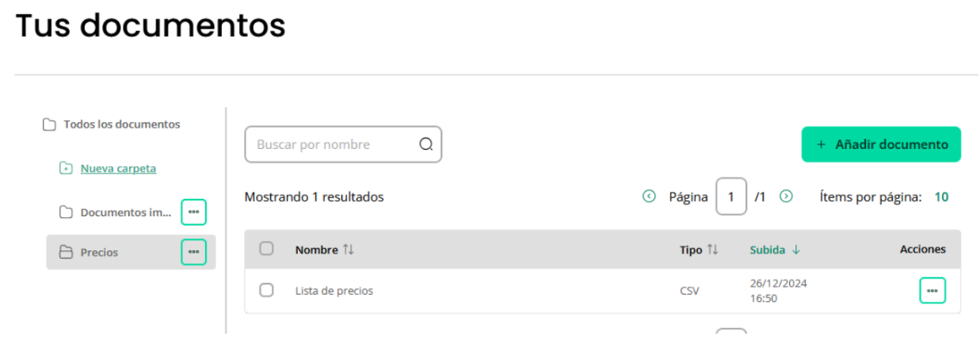Sort by Tipo arrows icon
The height and width of the screenshot is (347, 980).
click(712, 250)
